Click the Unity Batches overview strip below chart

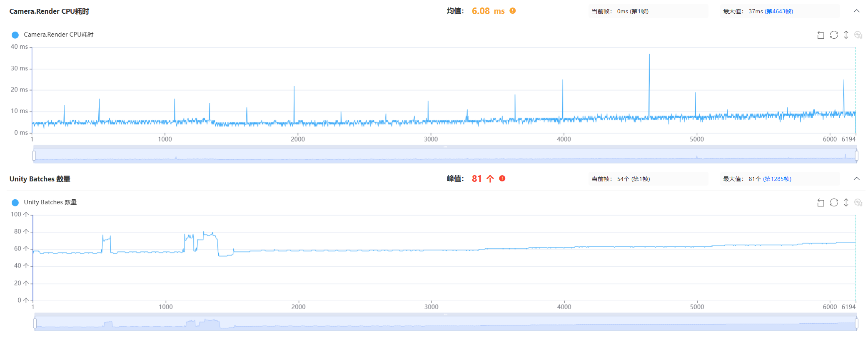pyautogui.click(x=445, y=323)
